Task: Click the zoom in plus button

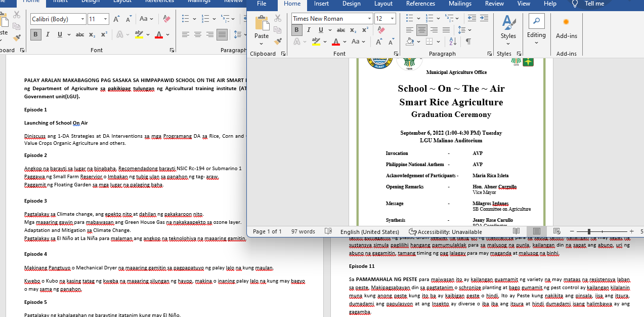Action: click(631, 231)
